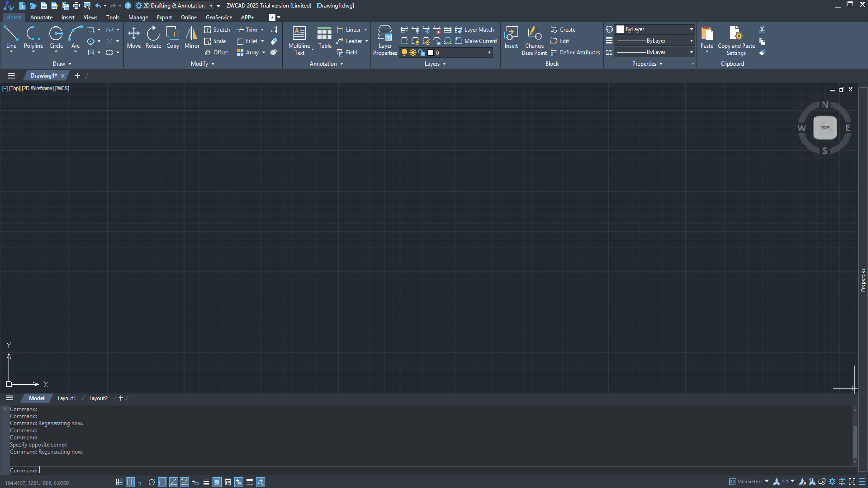Insert a Table
This screenshot has width=868, height=488.
click(324, 37)
